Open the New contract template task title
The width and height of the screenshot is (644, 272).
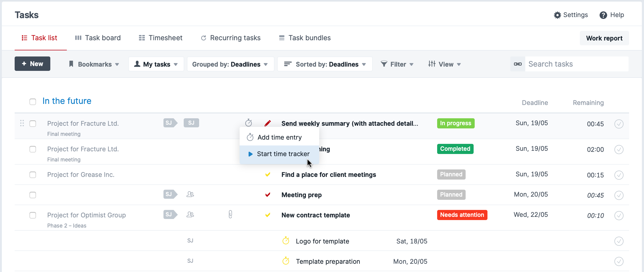[x=315, y=215]
